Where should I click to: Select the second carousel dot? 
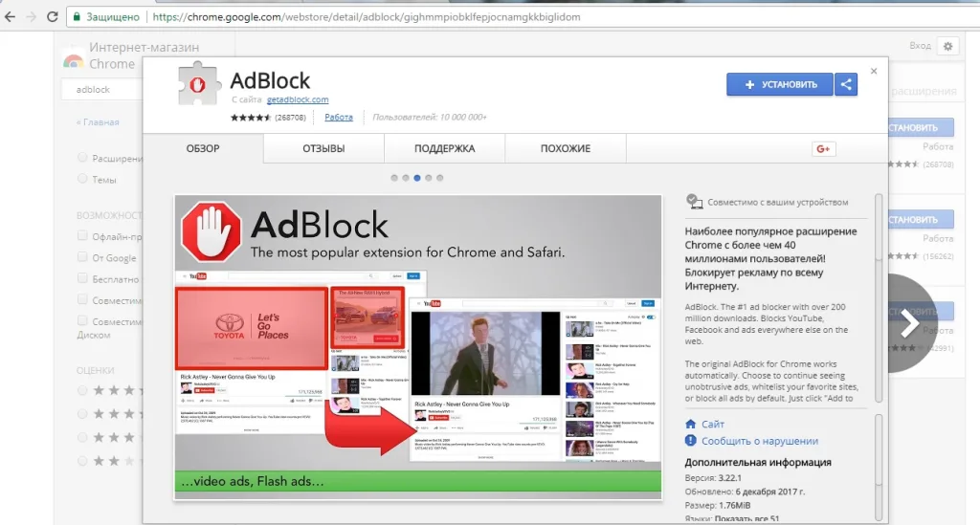406,178
